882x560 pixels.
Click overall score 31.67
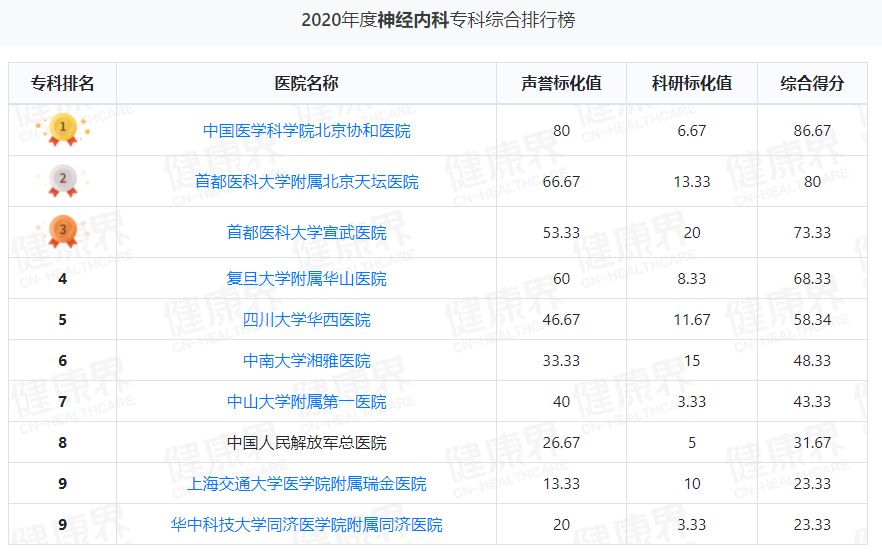tap(812, 442)
